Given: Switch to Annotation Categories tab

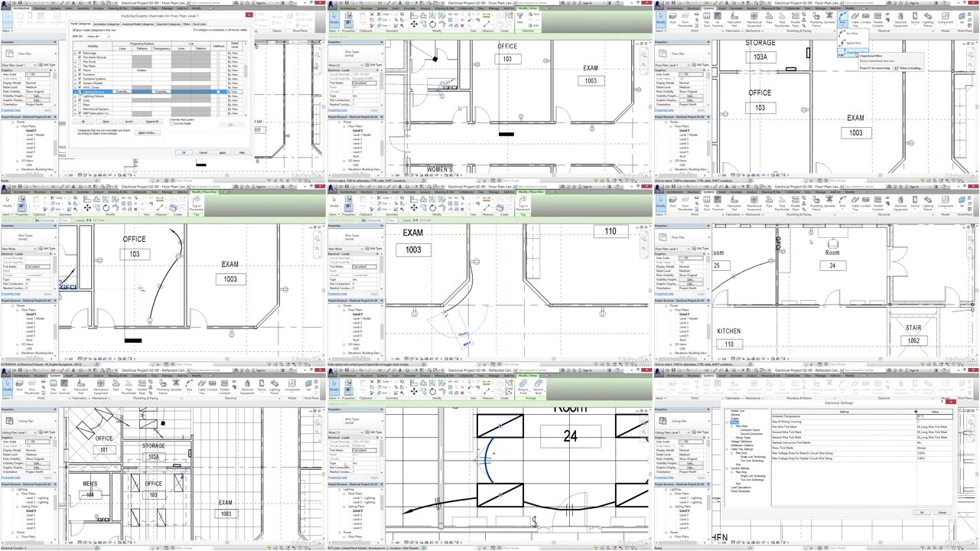Looking at the screenshot, I should pos(106,24).
